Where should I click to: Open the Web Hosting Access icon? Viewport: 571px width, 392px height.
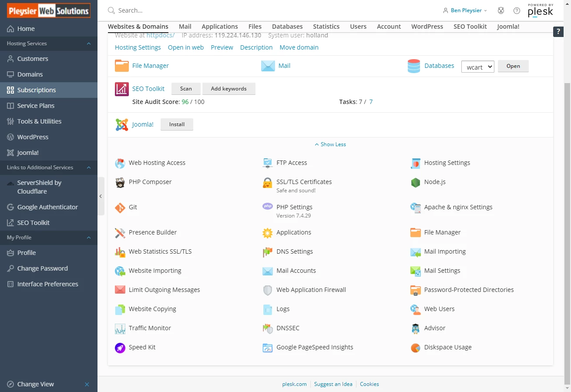click(120, 163)
